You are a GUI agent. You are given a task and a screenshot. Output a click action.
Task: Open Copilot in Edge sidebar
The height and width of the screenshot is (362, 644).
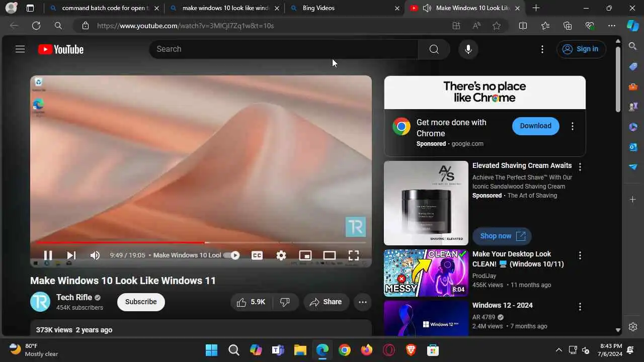632,26
